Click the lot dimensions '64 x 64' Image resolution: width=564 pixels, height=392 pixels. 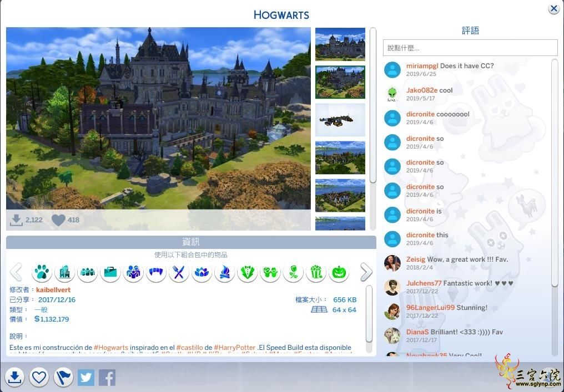point(344,310)
